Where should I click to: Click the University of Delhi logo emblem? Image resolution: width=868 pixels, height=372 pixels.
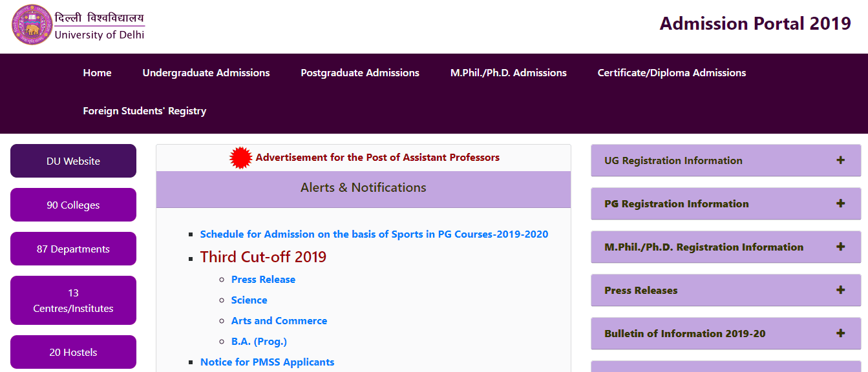pyautogui.click(x=31, y=25)
